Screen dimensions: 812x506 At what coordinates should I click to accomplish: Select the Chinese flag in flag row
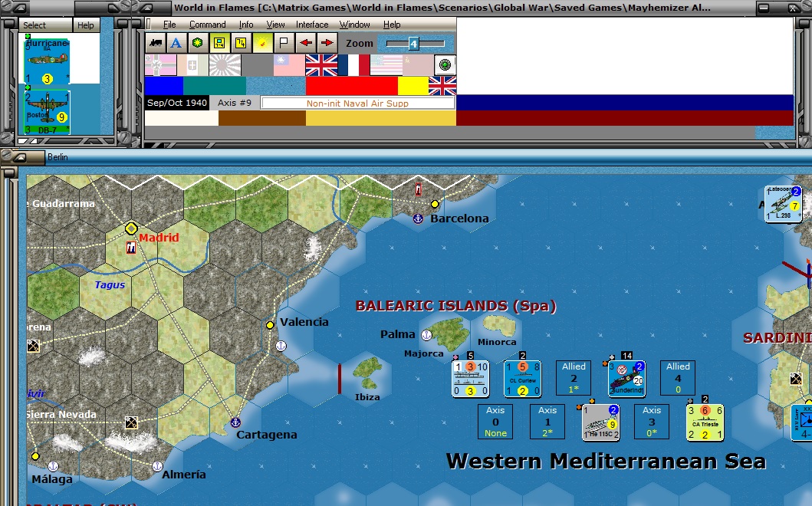click(289, 65)
